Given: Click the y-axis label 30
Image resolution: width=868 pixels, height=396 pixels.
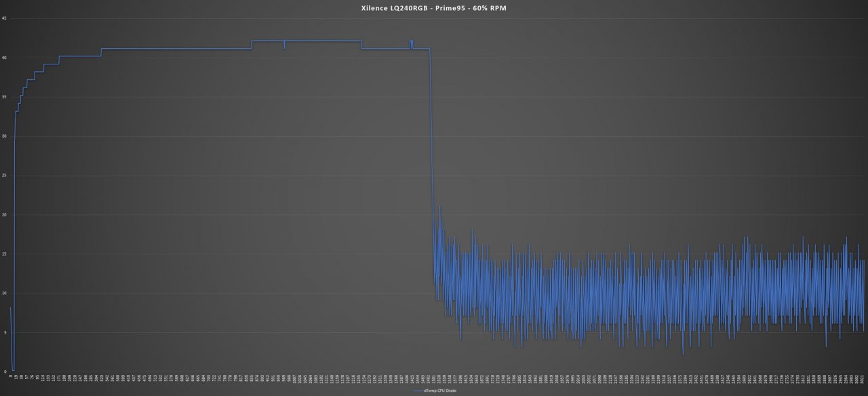Looking at the screenshot, I should coord(5,136).
